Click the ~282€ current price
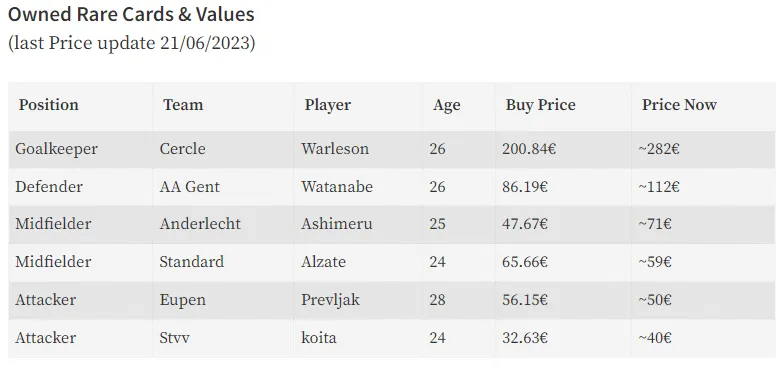The width and height of the screenshot is (784, 369). pos(658,149)
